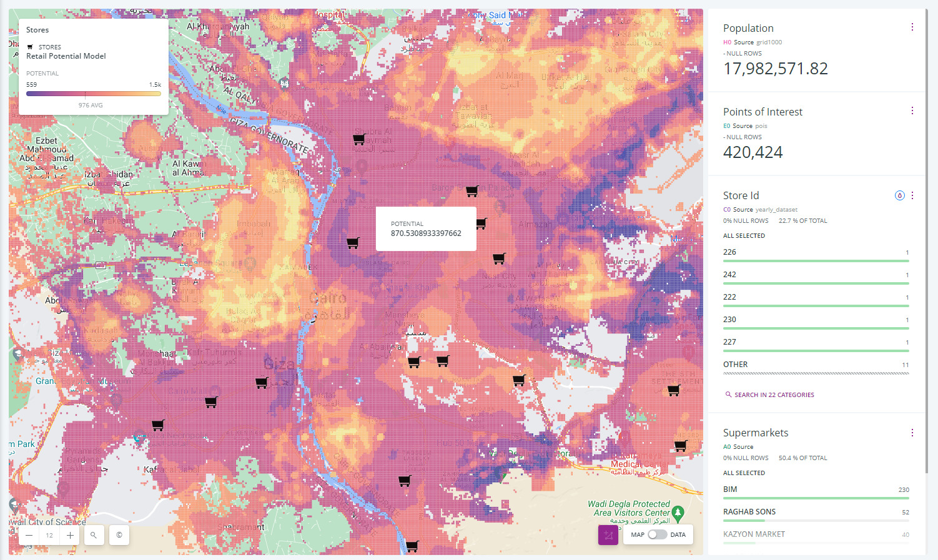Screen dimensions: 938x560
Task: Click the droplet color icon on Store Id widget
Action: 899,195
